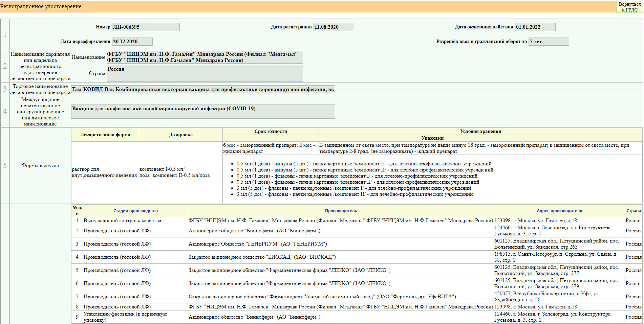This screenshot has width=644, height=324.
Task: Click the Номер field ЛП-006395
Action: pos(146,27)
